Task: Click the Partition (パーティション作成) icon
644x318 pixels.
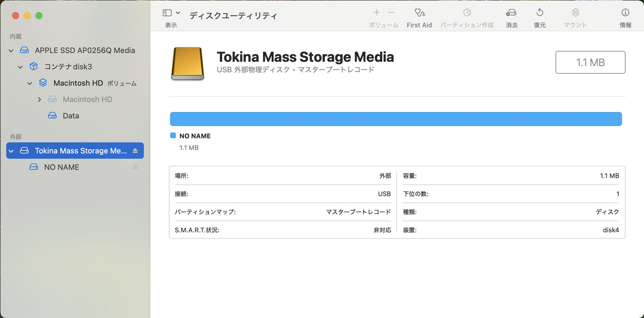Action: [x=467, y=13]
